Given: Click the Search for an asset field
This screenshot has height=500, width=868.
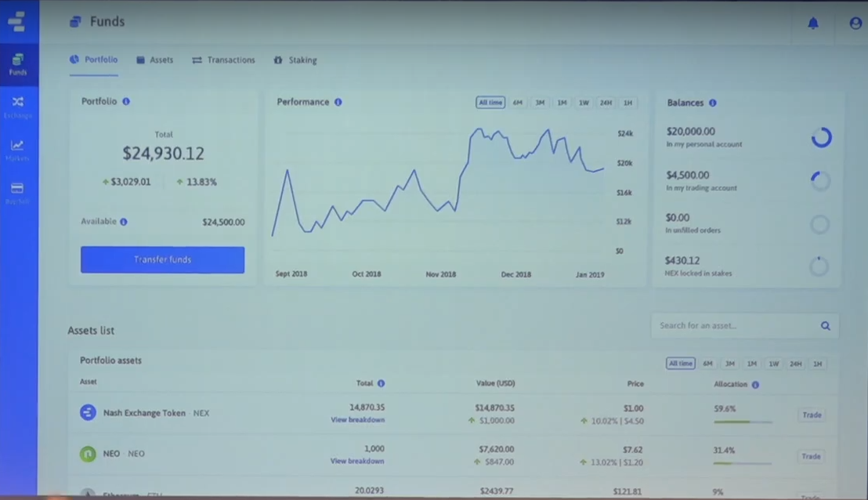Looking at the screenshot, I should [744, 325].
